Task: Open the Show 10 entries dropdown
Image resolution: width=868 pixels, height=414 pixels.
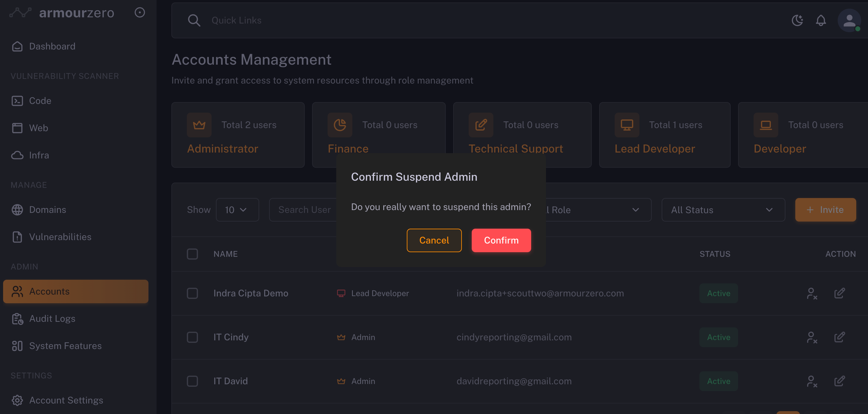Action: 237,210
